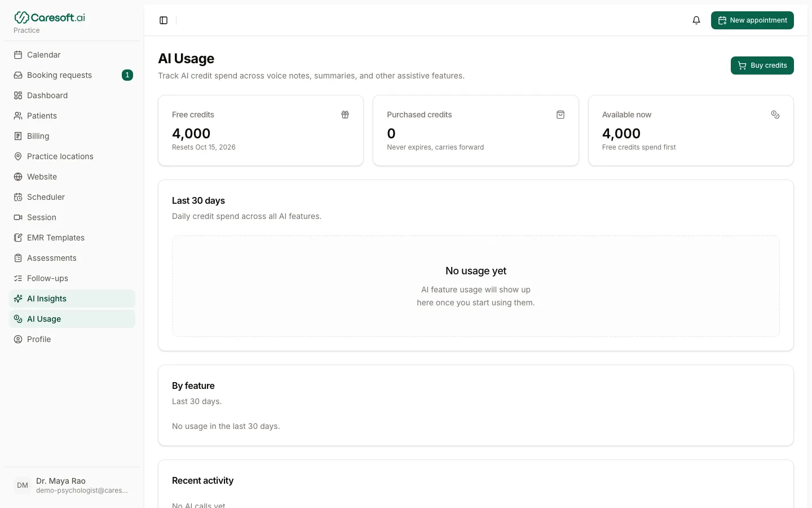The width and height of the screenshot is (812, 508).
Task: Click the Buy credits button
Action: tap(762, 65)
